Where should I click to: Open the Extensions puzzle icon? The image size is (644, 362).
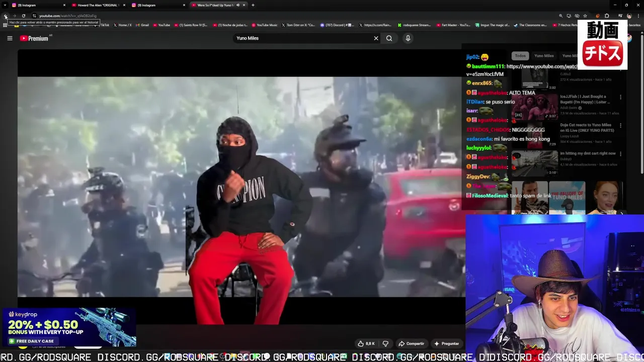click(x=607, y=16)
